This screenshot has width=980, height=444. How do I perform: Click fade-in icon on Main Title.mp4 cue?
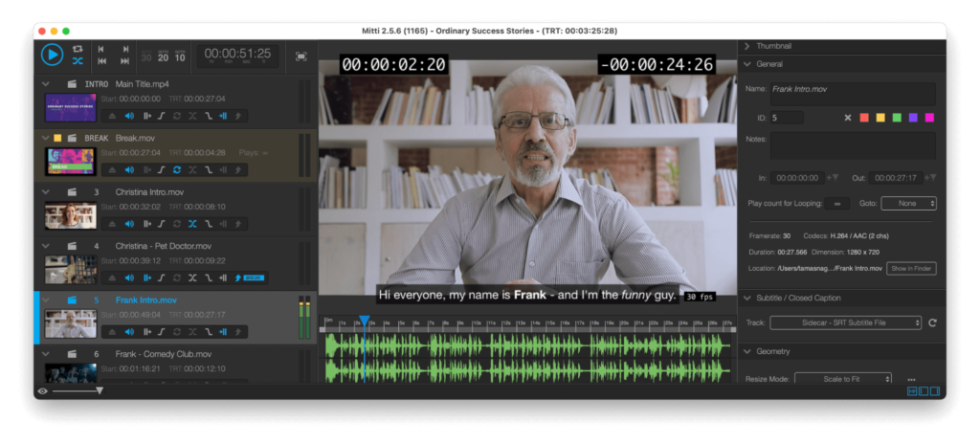pos(161,116)
